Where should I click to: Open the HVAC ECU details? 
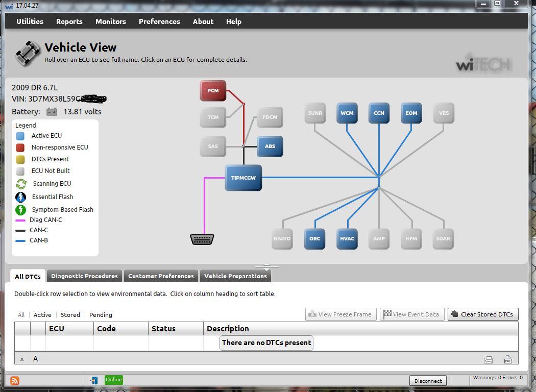click(x=347, y=238)
